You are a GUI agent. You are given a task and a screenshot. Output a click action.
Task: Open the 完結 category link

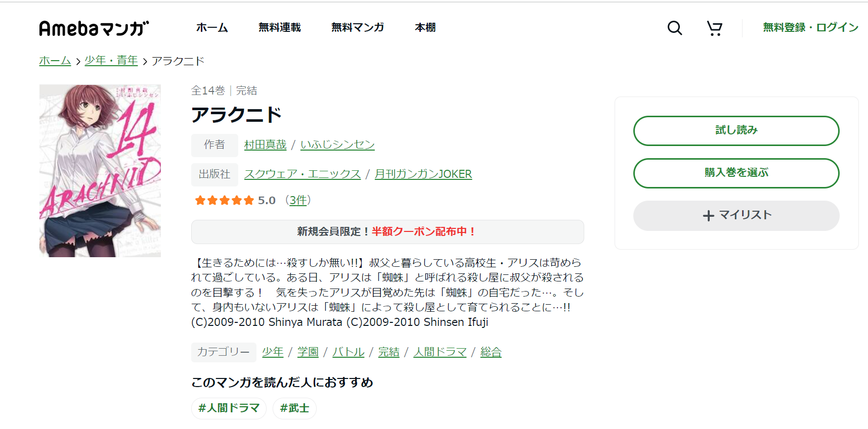click(389, 352)
